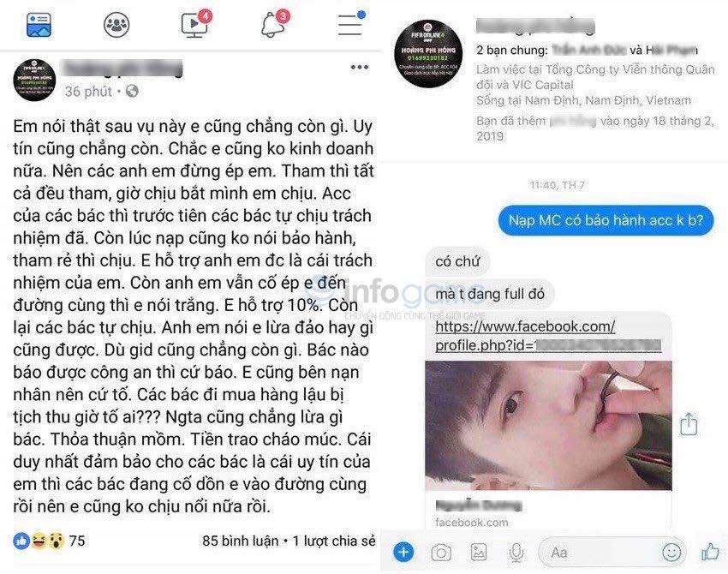Screen dimensions: 728x574
Task: Open the shared profile link preview image
Action: [x=548, y=426]
